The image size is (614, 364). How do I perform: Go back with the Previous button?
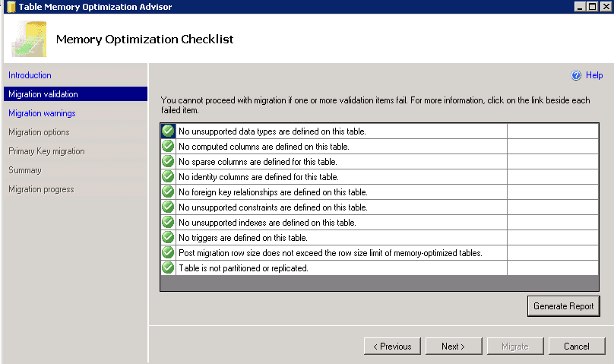[392, 347]
